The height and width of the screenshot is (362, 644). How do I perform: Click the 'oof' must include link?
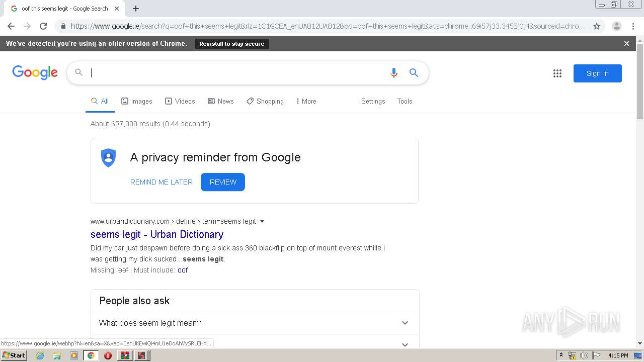183,270
